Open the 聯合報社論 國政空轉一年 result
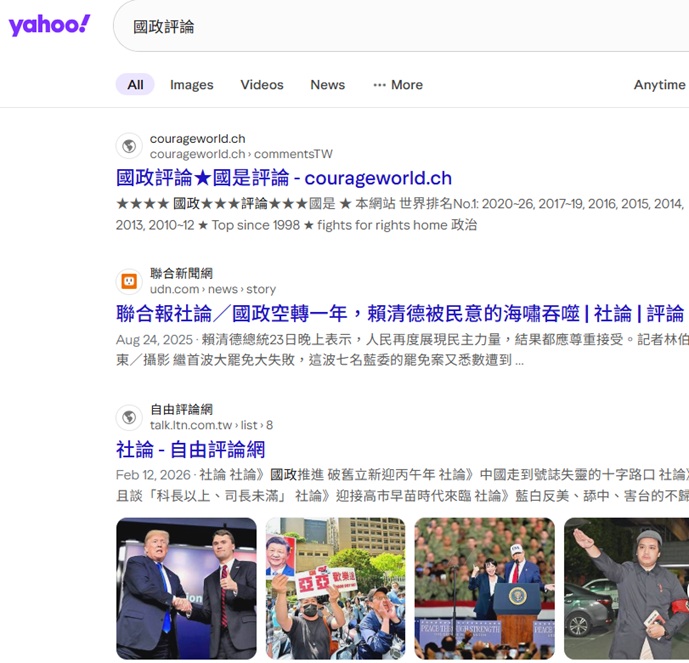Viewport: 689px width, 663px height. (400, 313)
